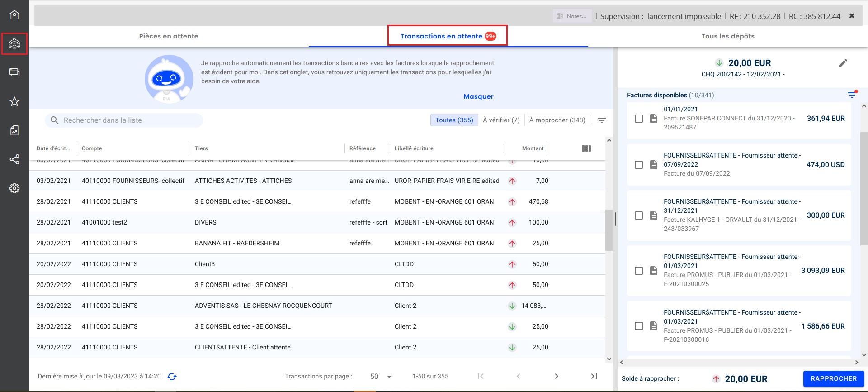868x392 pixels.
Task: Go to next page of transactions
Action: (x=557, y=376)
